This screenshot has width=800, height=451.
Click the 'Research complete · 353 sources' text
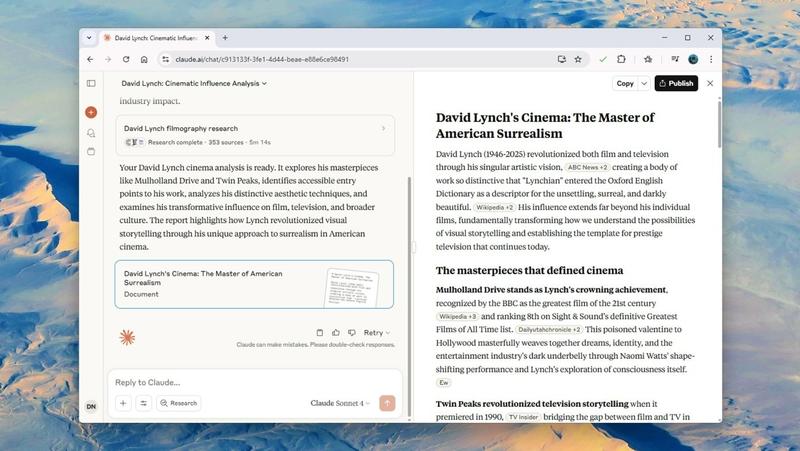[195, 142]
